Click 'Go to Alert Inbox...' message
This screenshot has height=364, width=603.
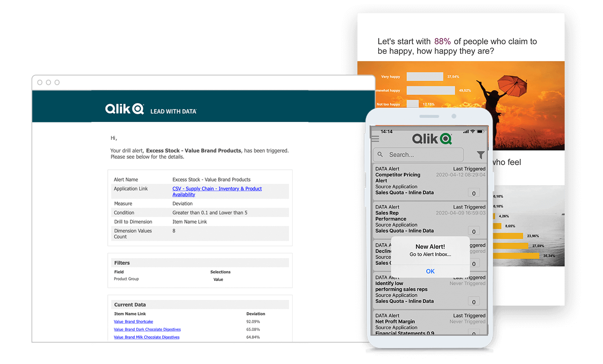point(430,254)
